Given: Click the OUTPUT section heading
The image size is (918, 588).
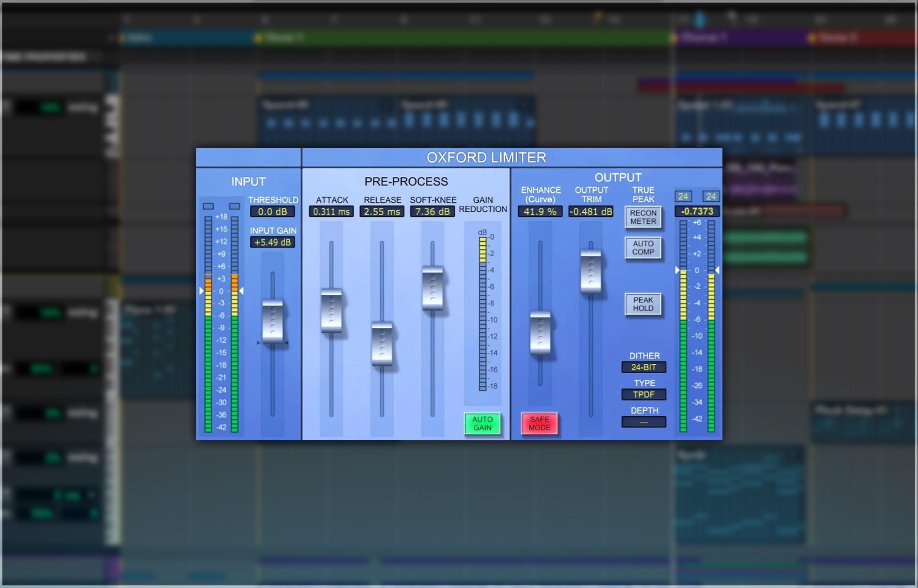Looking at the screenshot, I should click(x=618, y=177).
